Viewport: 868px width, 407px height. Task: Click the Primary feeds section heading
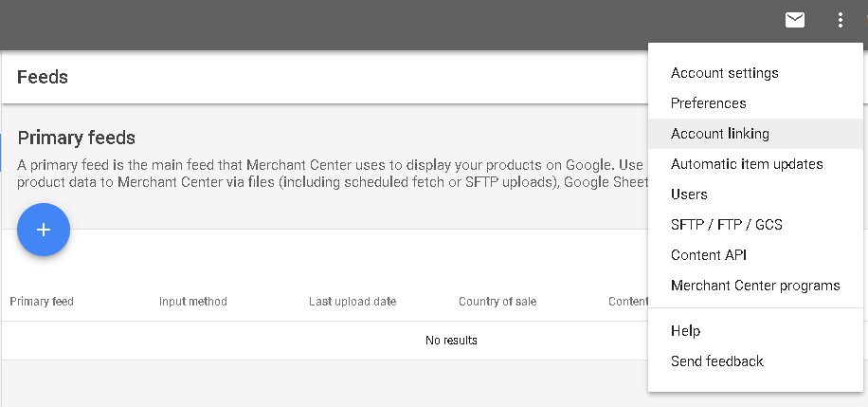point(77,138)
